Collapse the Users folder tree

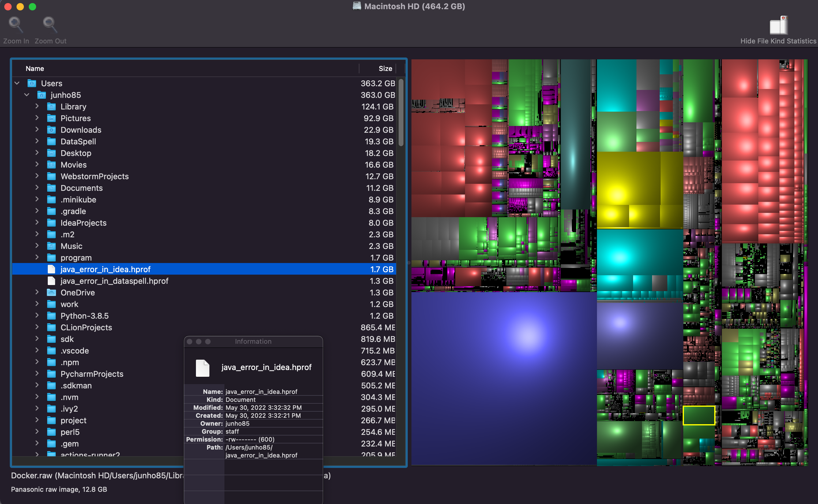coord(17,83)
